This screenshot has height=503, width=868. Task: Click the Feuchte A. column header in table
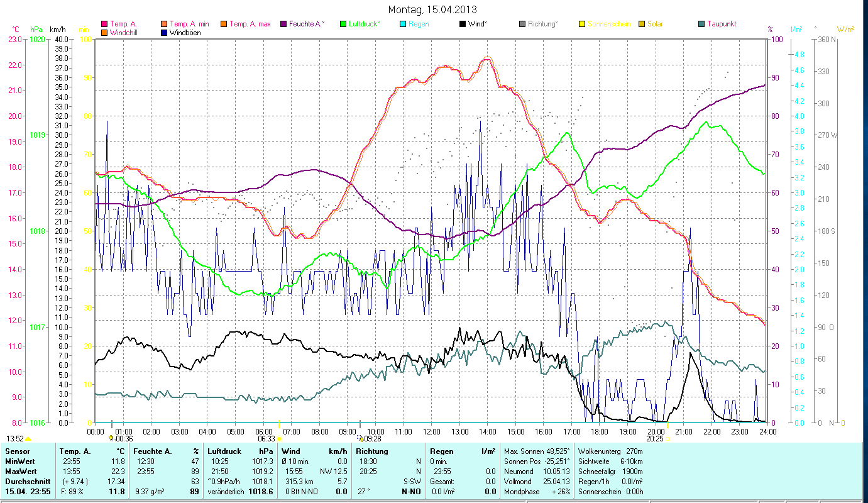point(152,451)
